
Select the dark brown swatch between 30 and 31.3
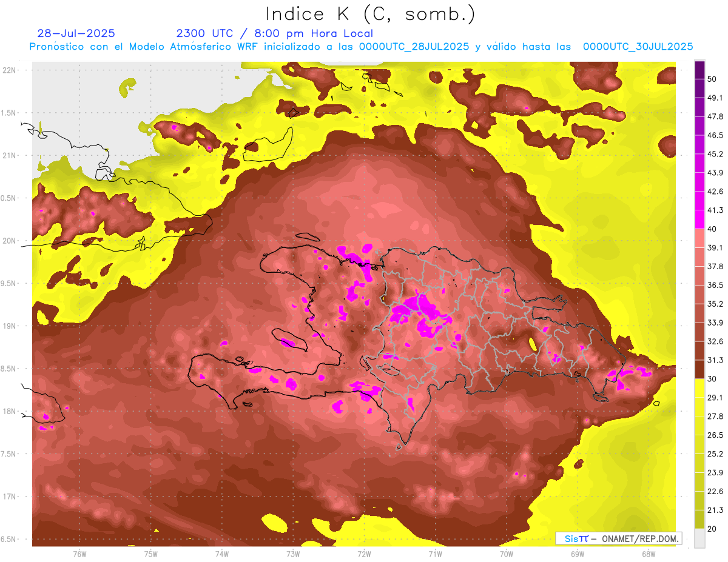(x=699, y=369)
